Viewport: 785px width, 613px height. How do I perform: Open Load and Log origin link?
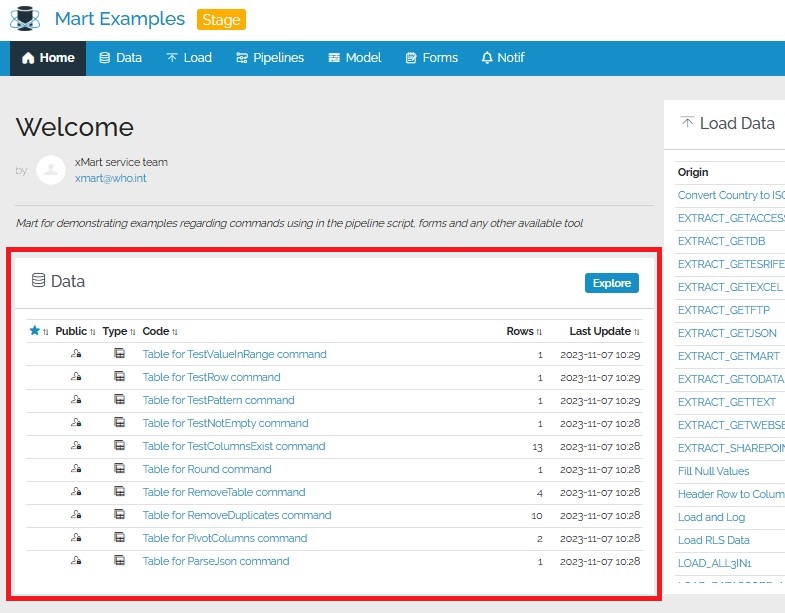pyautogui.click(x=711, y=517)
